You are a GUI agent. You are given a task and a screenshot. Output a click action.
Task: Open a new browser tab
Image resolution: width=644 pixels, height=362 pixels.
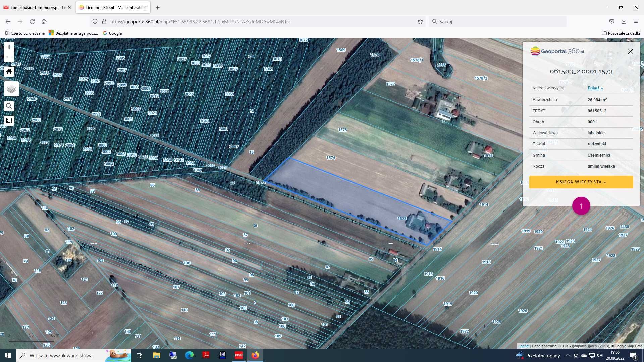click(158, 7)
